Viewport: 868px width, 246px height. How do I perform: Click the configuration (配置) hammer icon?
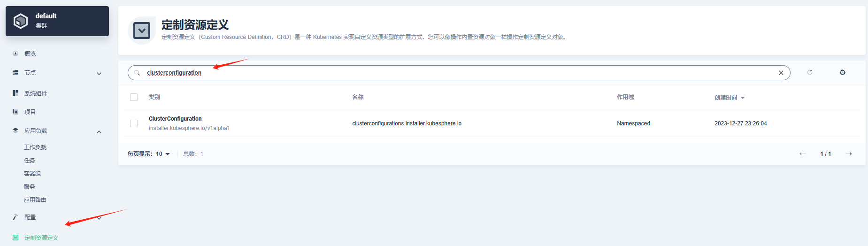click(x=15, y=217)
